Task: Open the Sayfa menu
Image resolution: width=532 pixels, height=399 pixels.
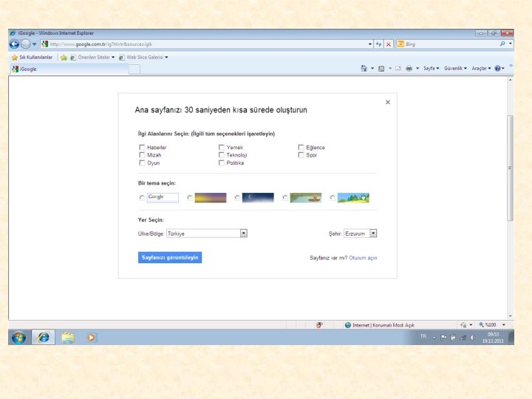Action: [431, 69]
